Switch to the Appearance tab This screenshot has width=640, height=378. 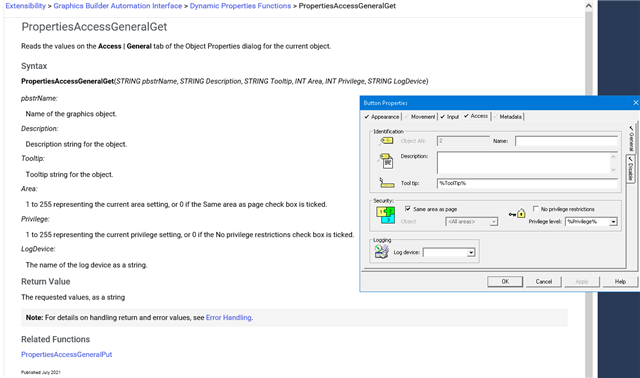382,117
